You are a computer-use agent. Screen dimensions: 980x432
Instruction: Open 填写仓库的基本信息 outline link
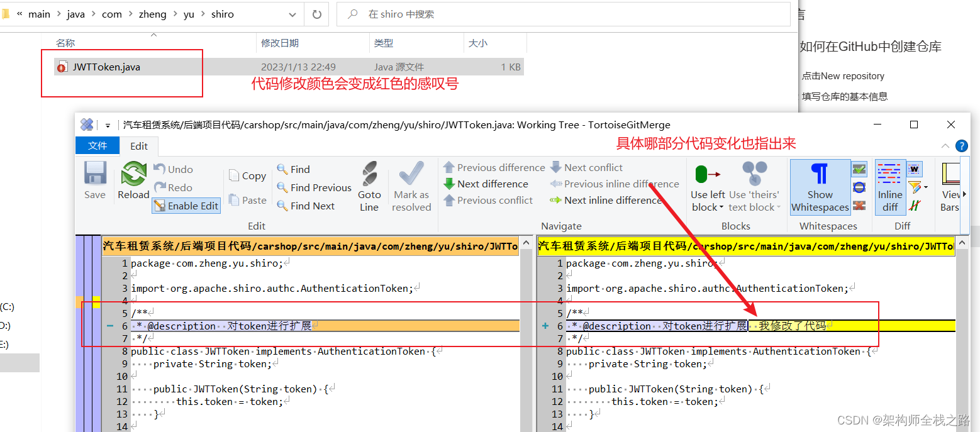[x=844, y=96]
